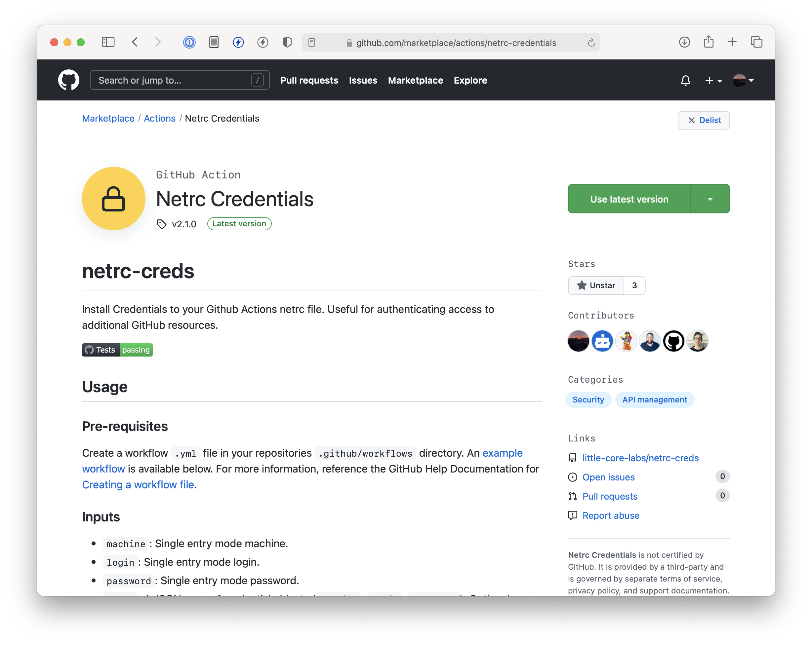812x645 pixels.
Task: Select the Security category tag
Action: [588, 399]
